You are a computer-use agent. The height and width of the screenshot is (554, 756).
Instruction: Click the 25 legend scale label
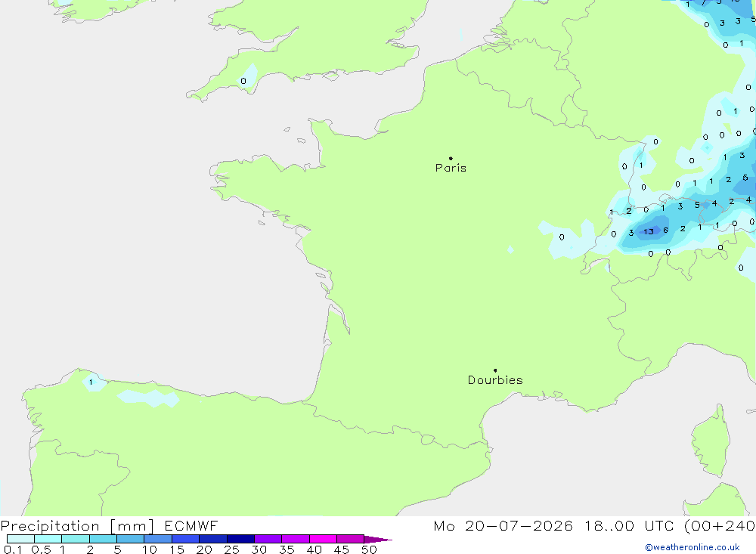[x=231, y=549]
